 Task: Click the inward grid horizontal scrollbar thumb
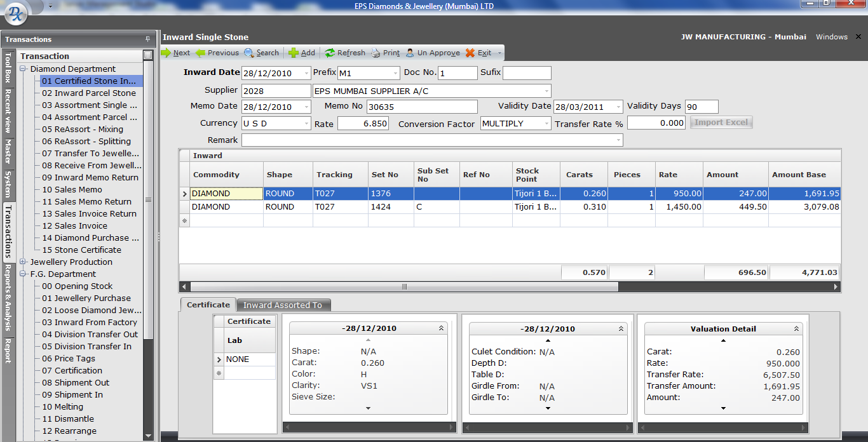point(404,287)
